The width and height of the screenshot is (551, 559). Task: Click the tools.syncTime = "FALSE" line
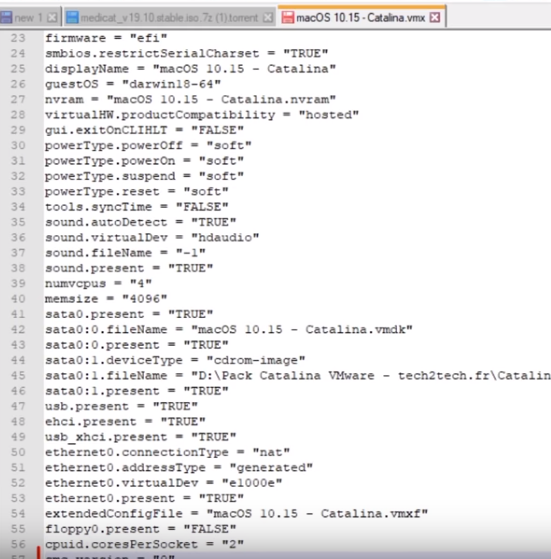point(137,206)
